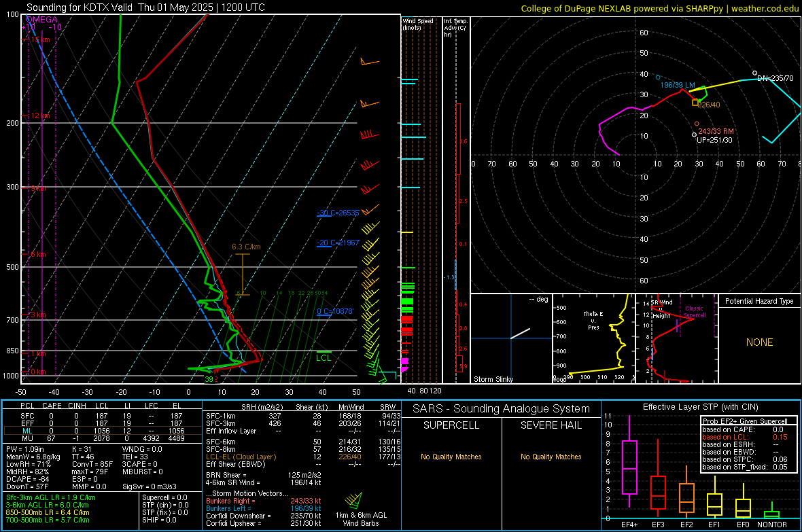Select the green NONTOR box plot
Screen dimensions: 802x532
pyautogui.click(x=772, y=514)
